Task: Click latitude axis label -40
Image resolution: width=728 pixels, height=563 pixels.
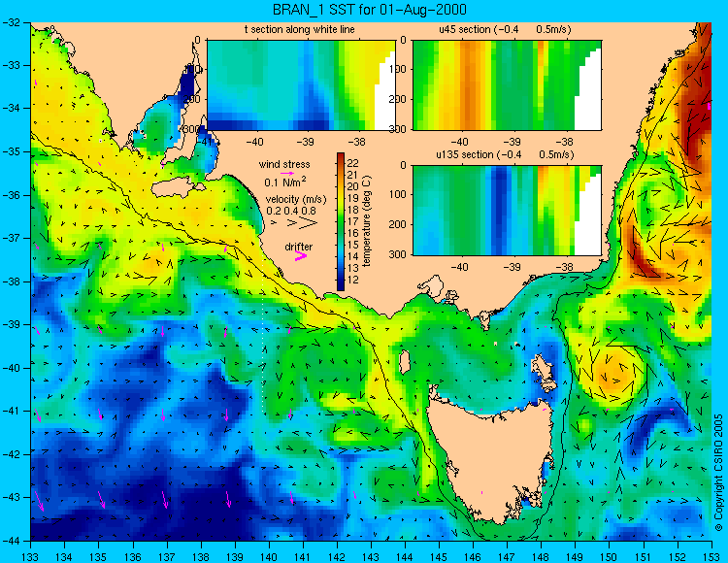Action: coord(12,368)
